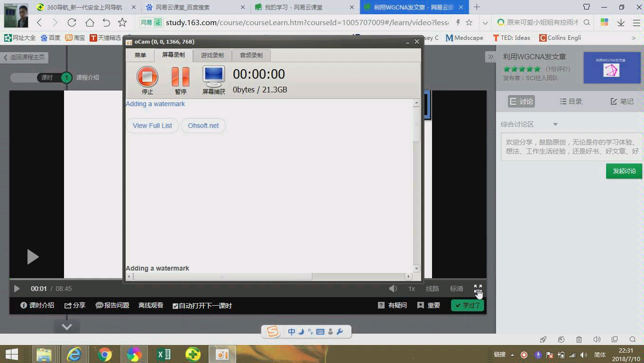The width and height of the screenshot is (644, 363).
Task: Click into the discussion text input box
Action: [571, 146]
